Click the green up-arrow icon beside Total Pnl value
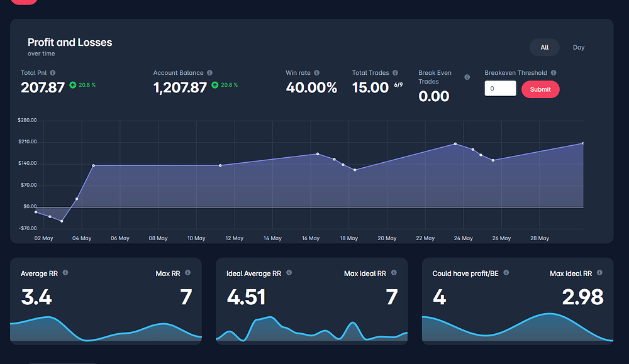 (x=72, y=85)
